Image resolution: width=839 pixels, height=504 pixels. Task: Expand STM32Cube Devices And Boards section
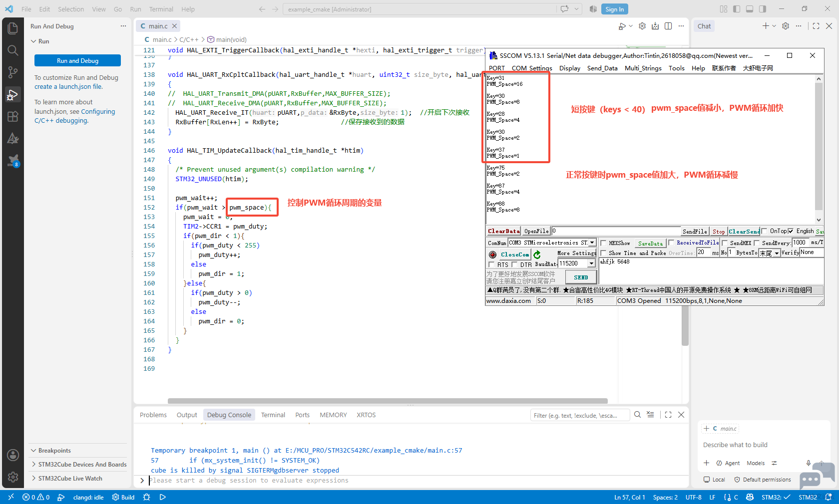tap(78, 465)
